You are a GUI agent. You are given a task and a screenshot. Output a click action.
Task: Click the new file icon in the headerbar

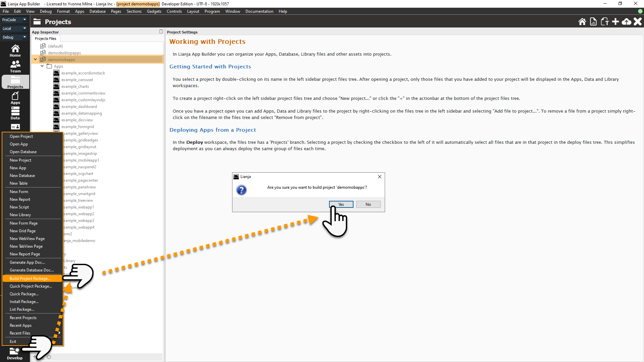point(604,22)
